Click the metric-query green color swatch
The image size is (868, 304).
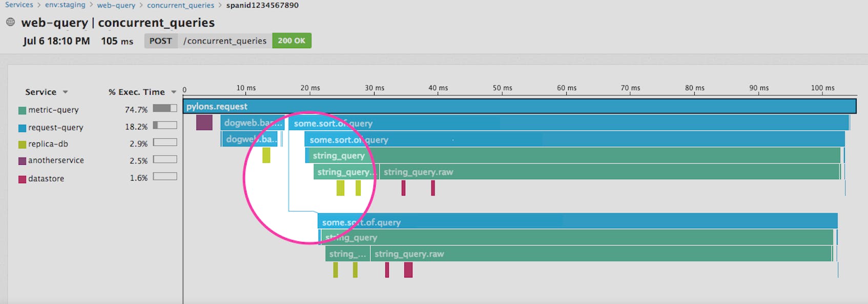click(x=22, y=110)
